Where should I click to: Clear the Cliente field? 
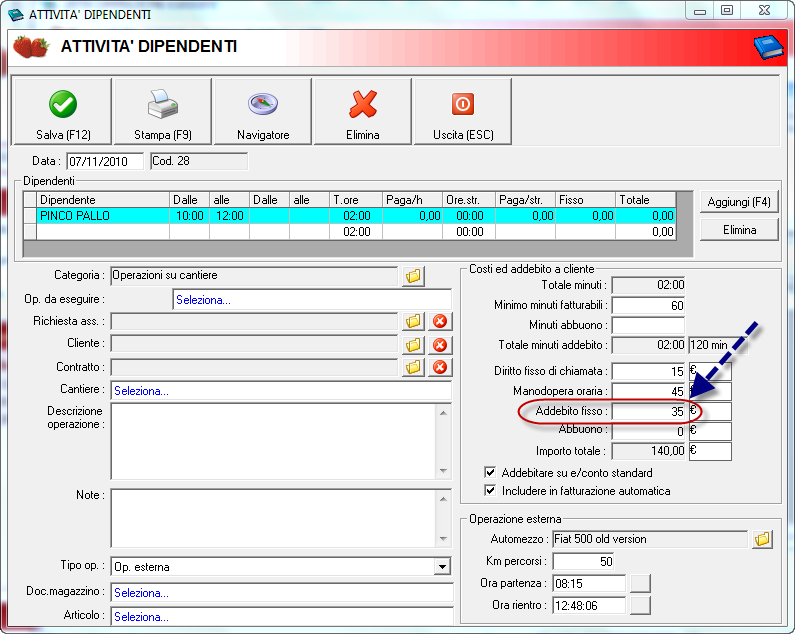point(440,345)
